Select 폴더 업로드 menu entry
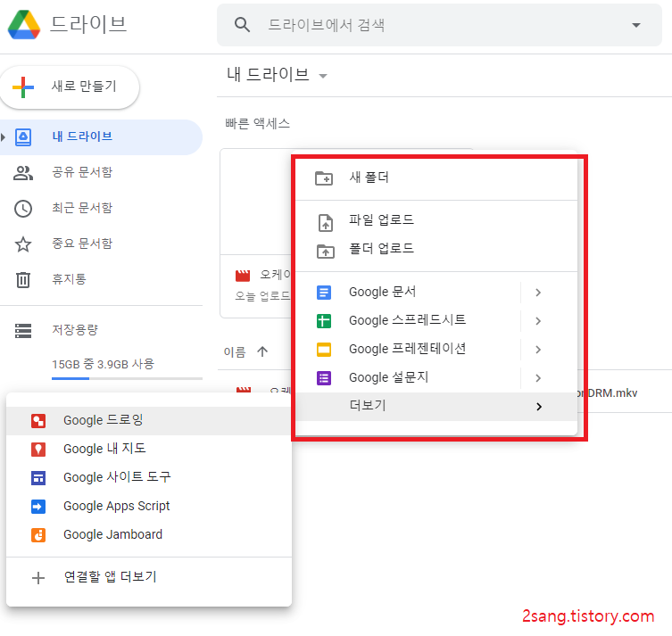Screen dimensions: 672x636 point(436,248)
